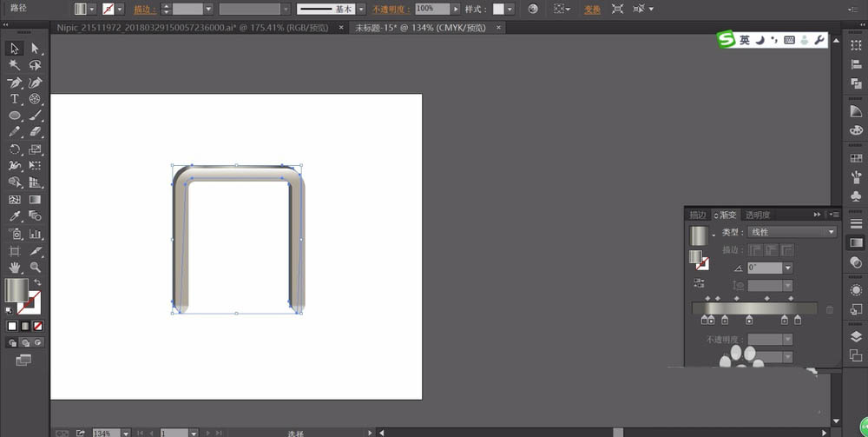
Task: Open the gradient Type (线性) dropdown
Action: [x=792, y=232]
